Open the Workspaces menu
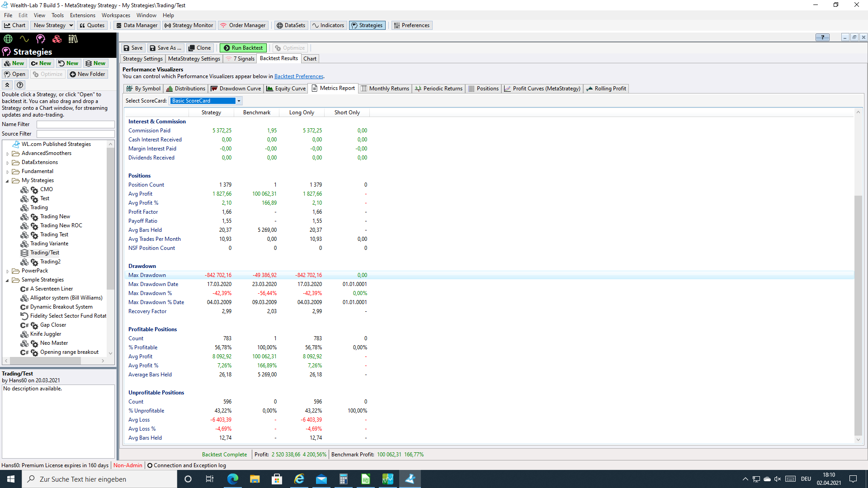 116,15
